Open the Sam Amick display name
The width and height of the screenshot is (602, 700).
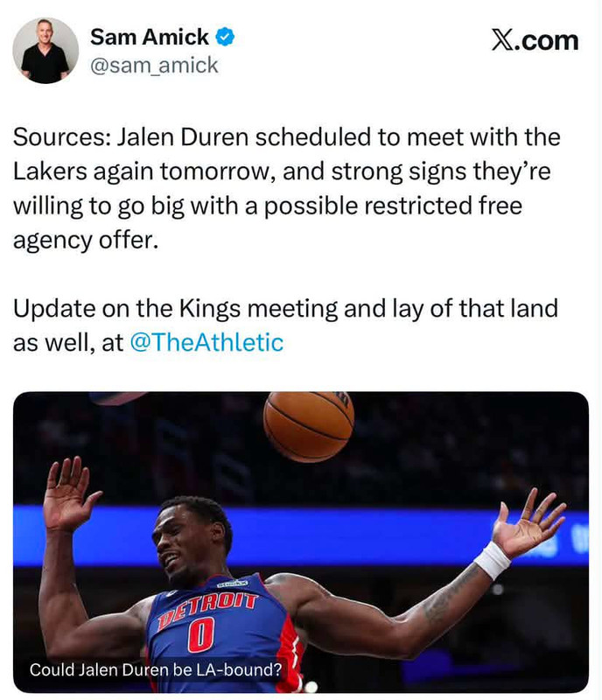coord(149,37)
